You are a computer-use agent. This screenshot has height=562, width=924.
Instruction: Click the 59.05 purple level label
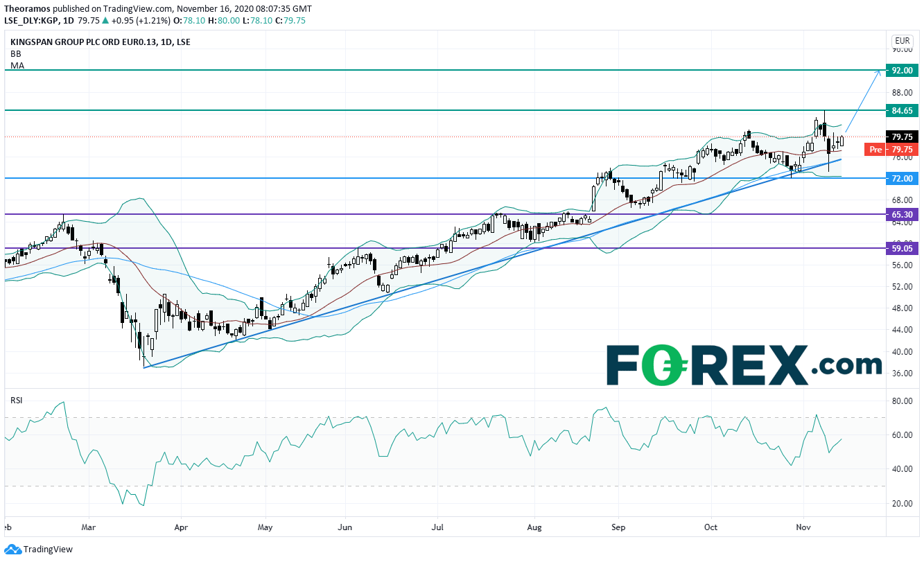click(902, 249)
